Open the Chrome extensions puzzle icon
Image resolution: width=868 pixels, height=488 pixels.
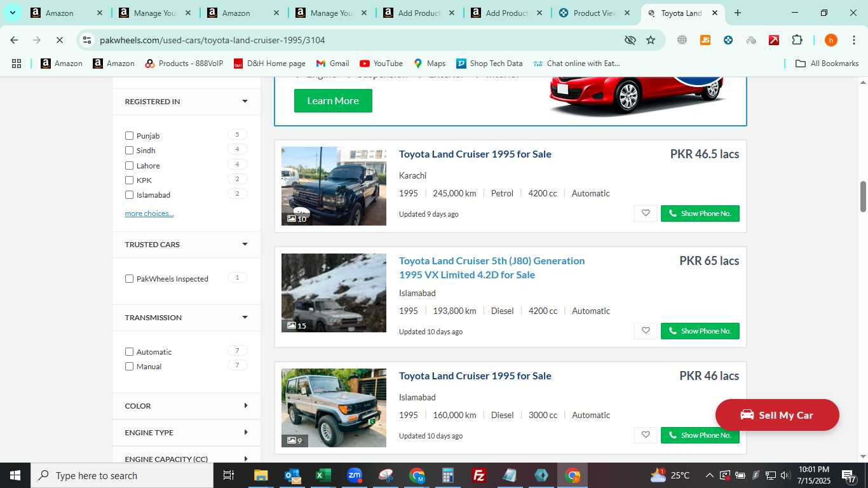797,40
